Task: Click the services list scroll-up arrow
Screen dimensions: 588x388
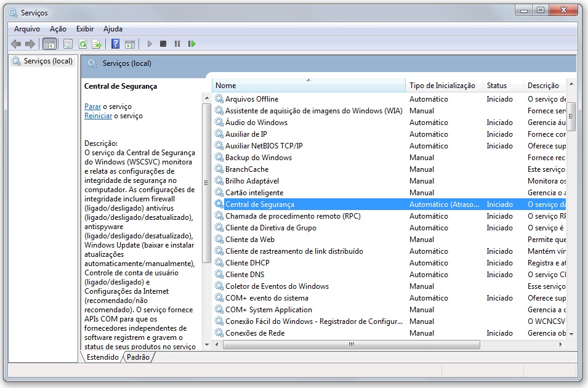Action: pyautogui.click(x=571, y=84)
